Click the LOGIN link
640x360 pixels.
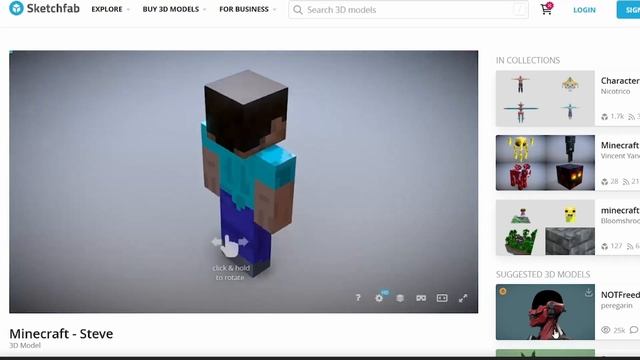coord(584,10)
